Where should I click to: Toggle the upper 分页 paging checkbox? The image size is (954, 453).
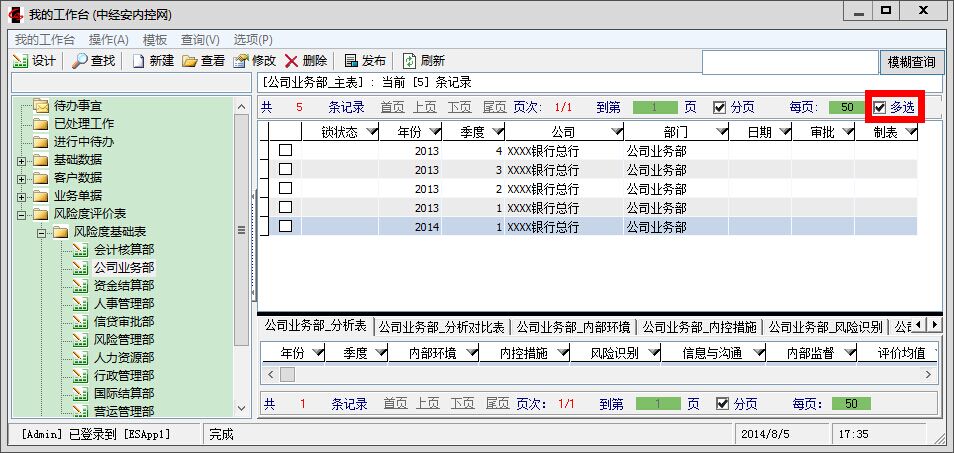click(x=719, y=108)
